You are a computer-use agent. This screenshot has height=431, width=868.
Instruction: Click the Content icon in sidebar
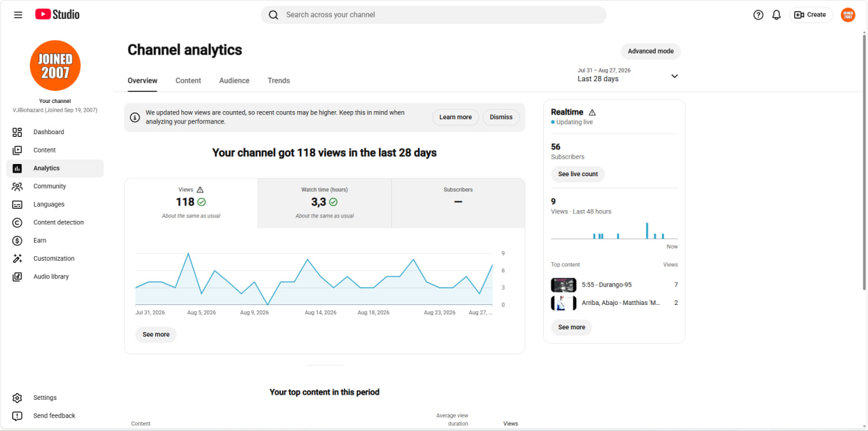click(x=18, y=150)
